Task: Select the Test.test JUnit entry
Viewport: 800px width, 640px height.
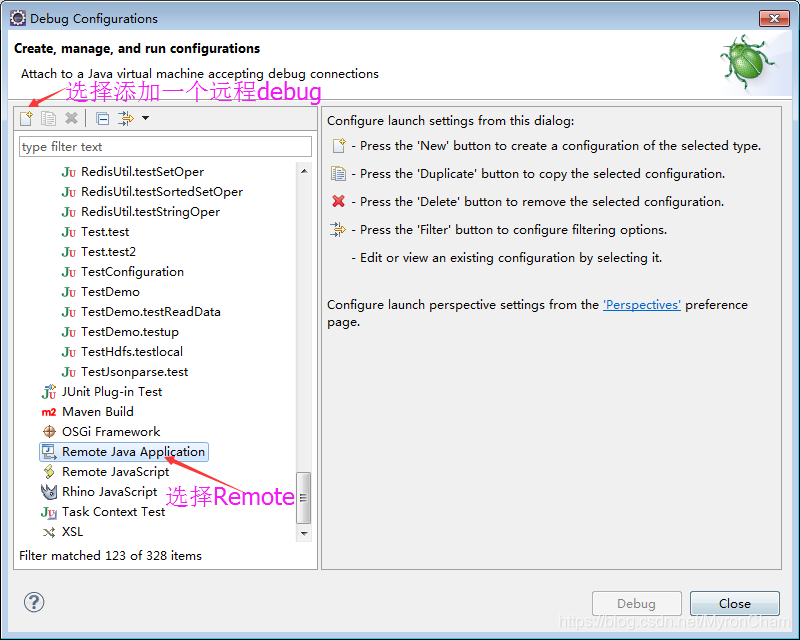Action: pyautogui.click(x=105, y=232)
